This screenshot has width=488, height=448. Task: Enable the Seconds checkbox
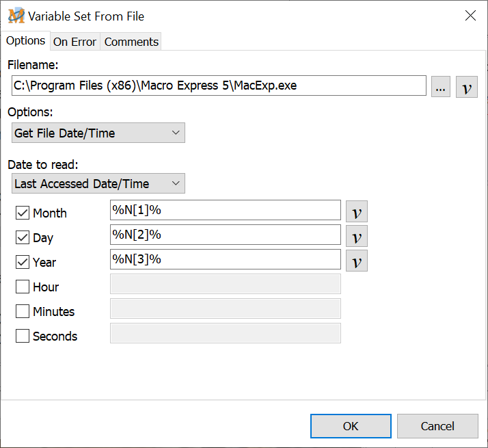point(23,336)
